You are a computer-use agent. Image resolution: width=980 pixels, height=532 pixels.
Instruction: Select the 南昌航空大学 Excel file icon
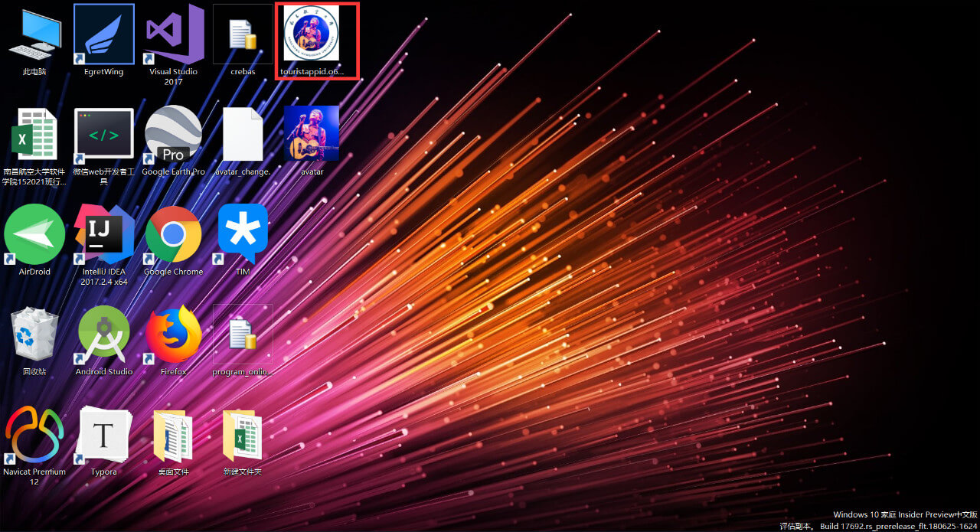tap(34, 134)
